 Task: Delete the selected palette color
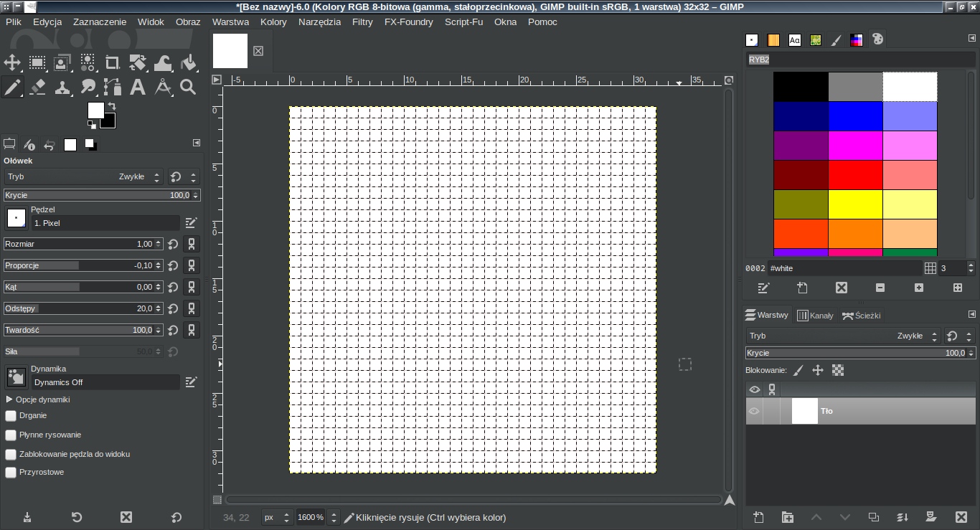click(x=842, y=288)
